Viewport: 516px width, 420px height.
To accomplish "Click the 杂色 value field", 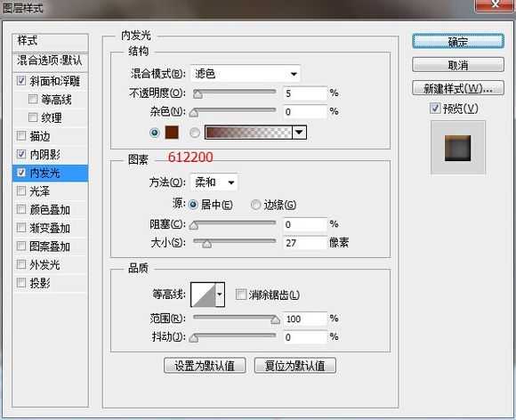I will [x=305, y=112].
